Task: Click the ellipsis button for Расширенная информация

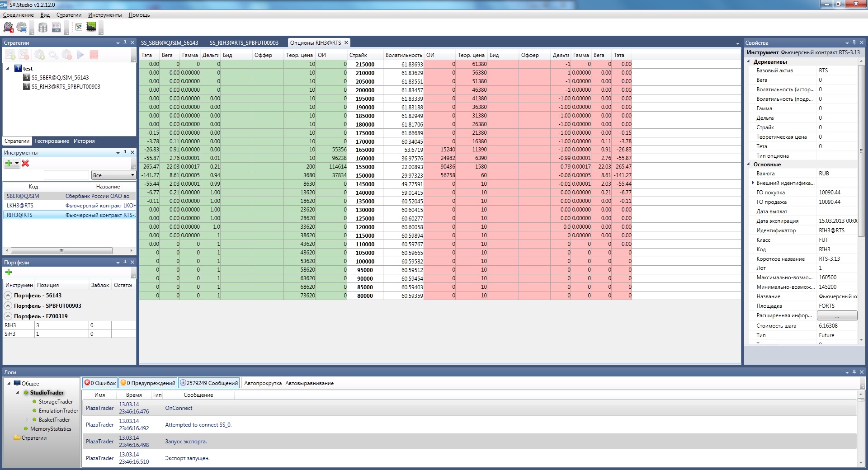Action: click(x=836, y=316)
